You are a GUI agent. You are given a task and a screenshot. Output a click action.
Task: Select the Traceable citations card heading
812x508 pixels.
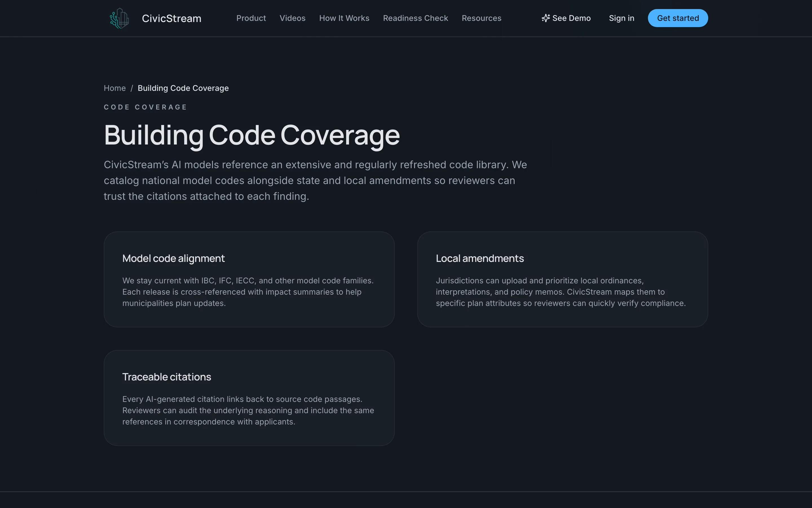pyautogui.click(x=166, y=377)
